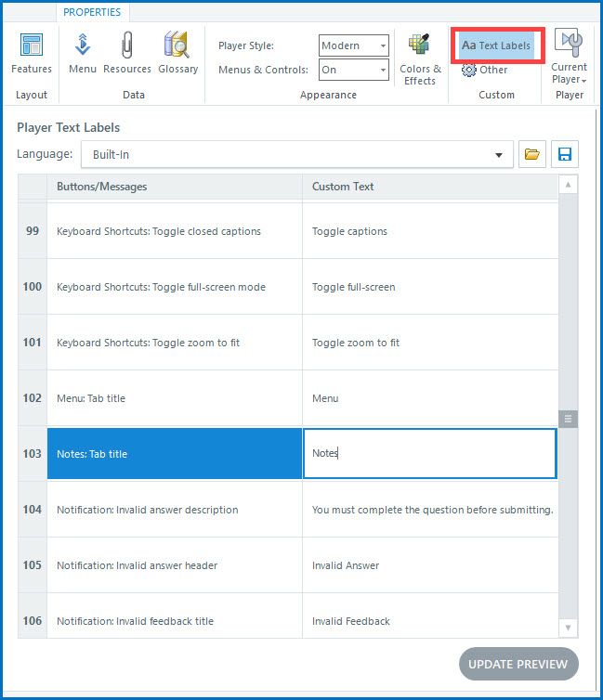
Task: Click custom text 'Menu'
Action: [x=325, y=398]
